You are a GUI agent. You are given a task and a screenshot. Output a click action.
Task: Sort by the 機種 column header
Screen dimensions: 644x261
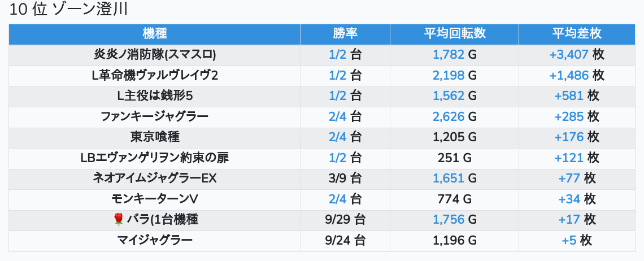coord(155,34)
